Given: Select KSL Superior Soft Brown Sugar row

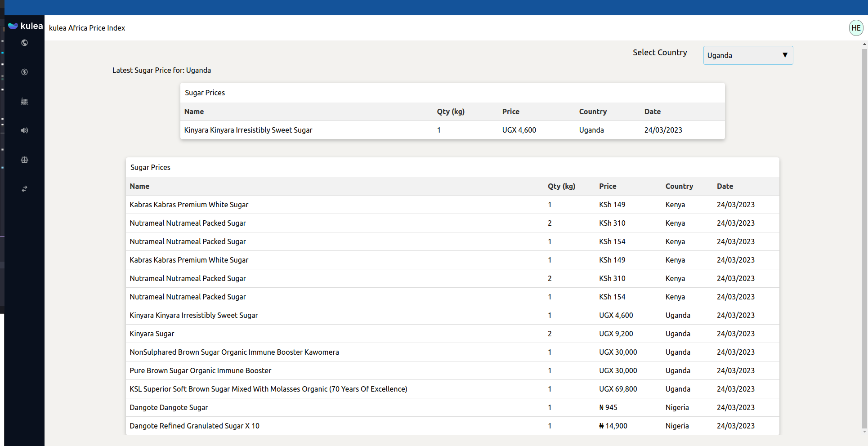Looking at the screenshot, I should [452, 389].
